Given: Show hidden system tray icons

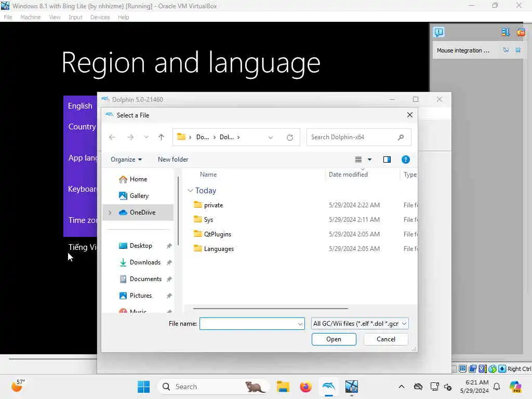Looking at the screenshot, I should coord(402,387).
